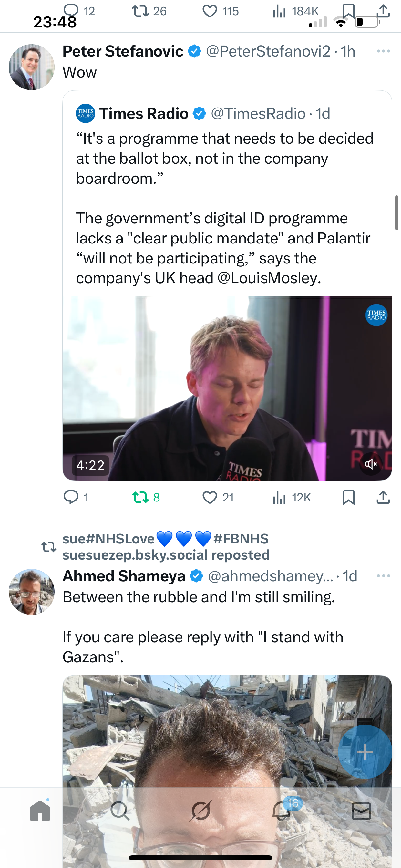Open Notifications with 16 badge
This screenshot has width=401, height=868.
pyautogui.click(x=281, y=811)
